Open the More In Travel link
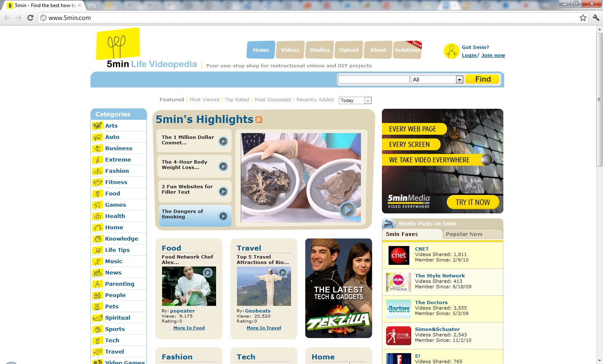Viewport: 603px width, 364px height. [x=264, y=328]
